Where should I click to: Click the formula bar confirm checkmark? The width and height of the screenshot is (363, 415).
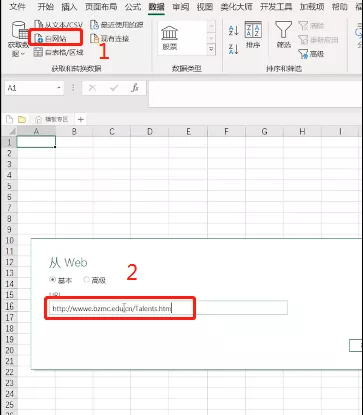pyautogui.click(x=114, y=88)
